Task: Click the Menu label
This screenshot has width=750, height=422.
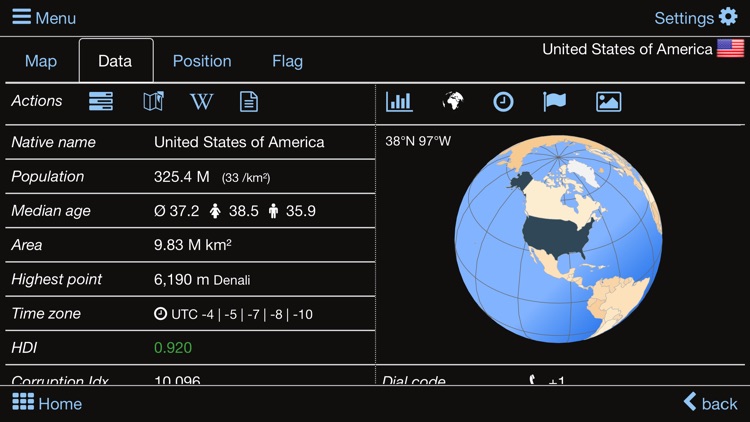Action: coord(55,18)
